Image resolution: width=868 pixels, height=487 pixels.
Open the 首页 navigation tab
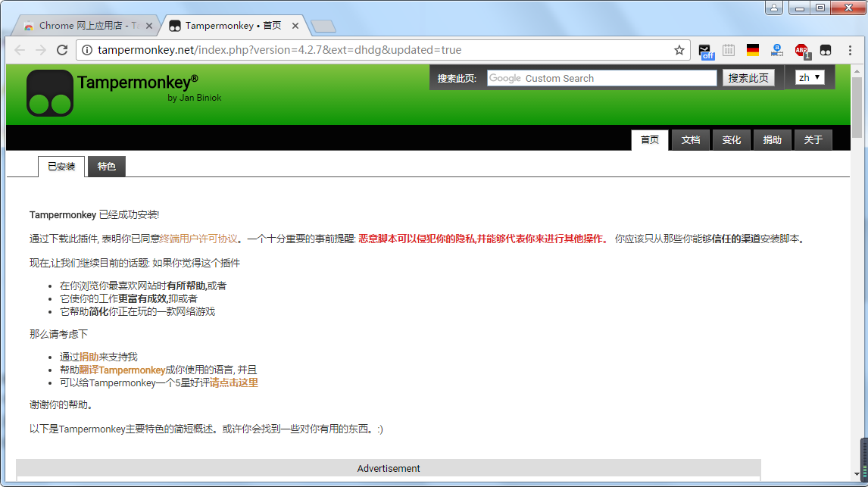click(x=650, y=140)
